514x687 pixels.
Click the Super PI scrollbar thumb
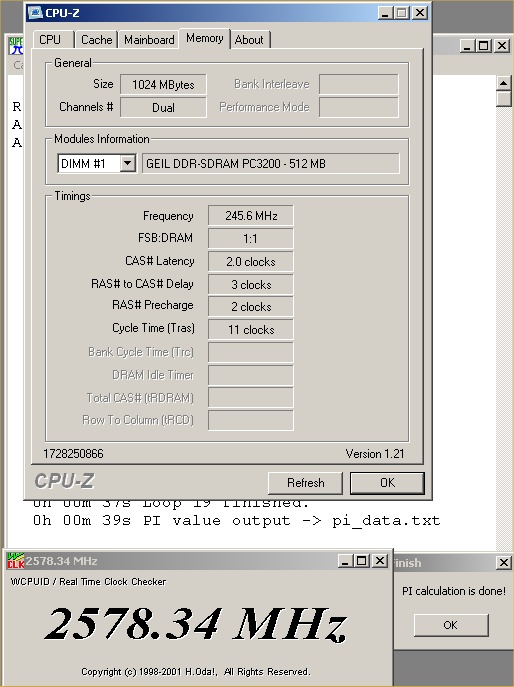(x=503, y=99)
